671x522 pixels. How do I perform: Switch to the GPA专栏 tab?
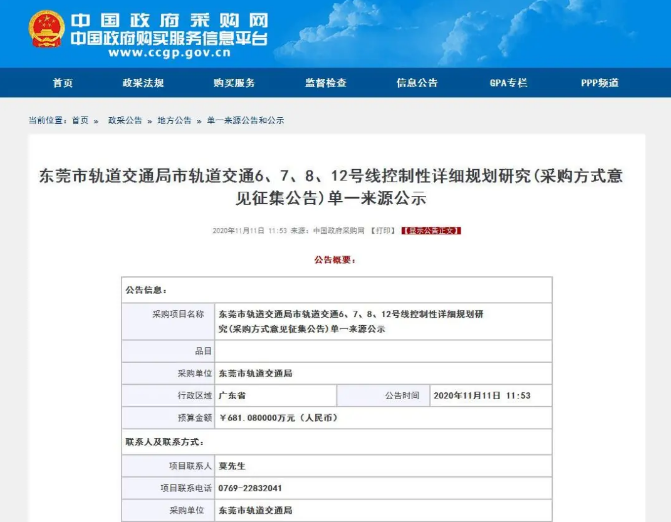508,83
